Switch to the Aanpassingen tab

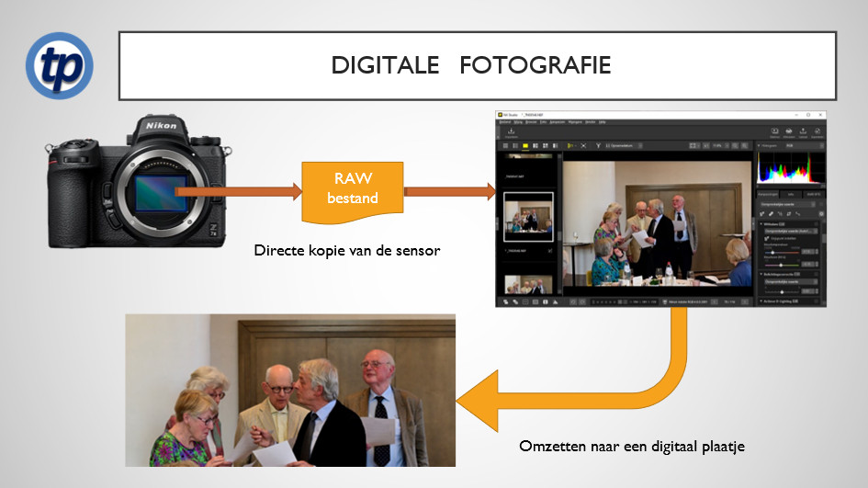click(x=768, y=195)
